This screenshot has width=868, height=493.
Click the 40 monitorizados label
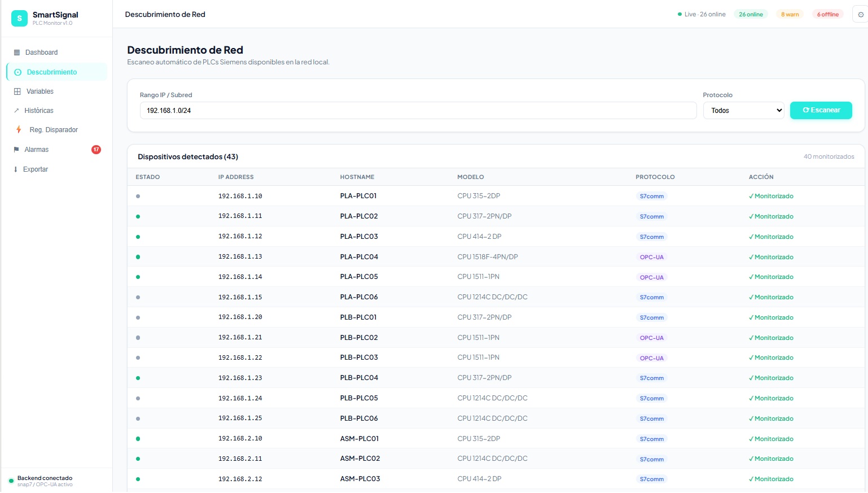click(828, 157)
